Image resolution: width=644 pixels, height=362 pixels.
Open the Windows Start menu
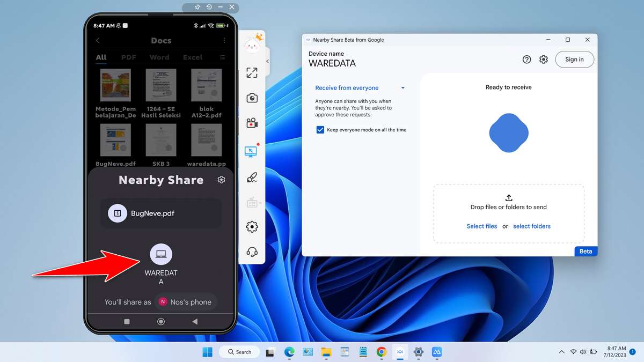(x=207, y=352)
